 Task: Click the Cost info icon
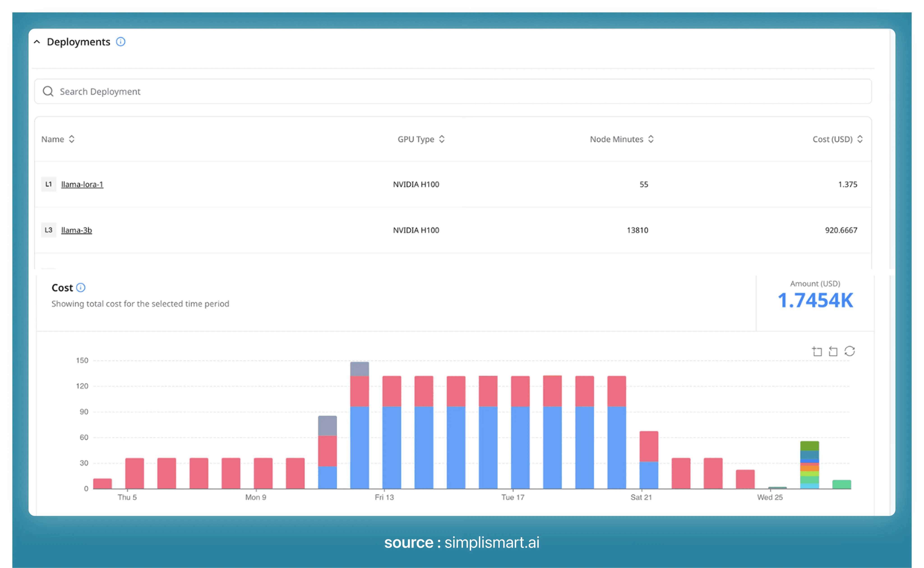tap(81, 288)
